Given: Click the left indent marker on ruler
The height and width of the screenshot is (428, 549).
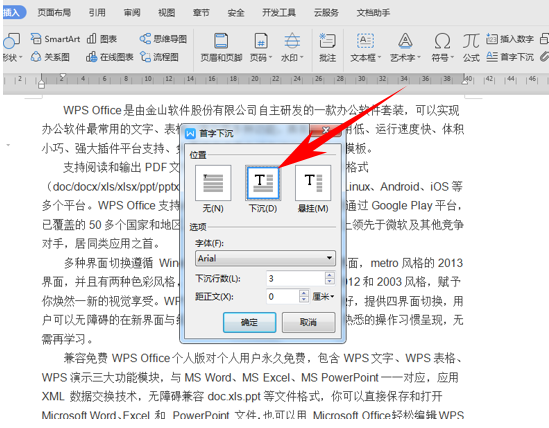Looking at the screenshot, I should click(41, 84).
